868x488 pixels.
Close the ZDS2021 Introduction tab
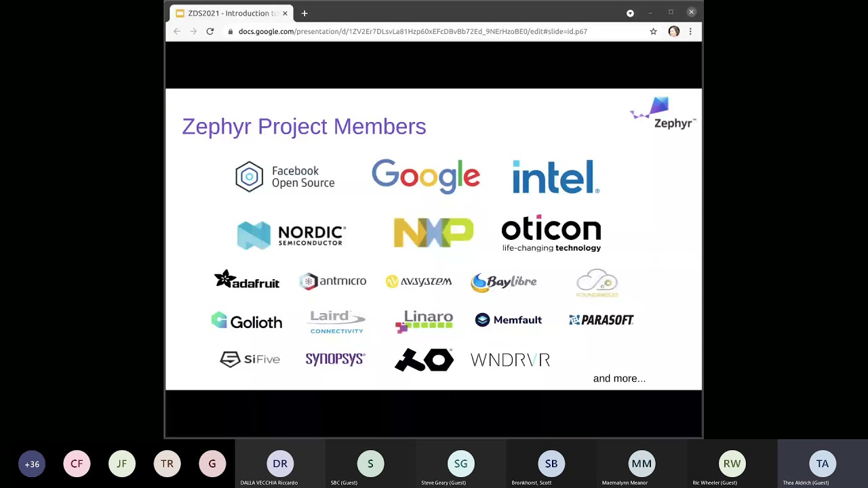point(285,13)
